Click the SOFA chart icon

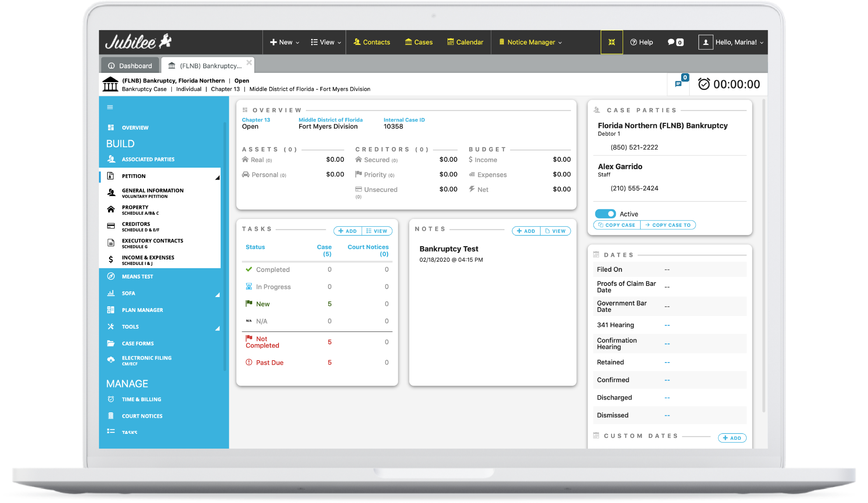click(111, 293)
